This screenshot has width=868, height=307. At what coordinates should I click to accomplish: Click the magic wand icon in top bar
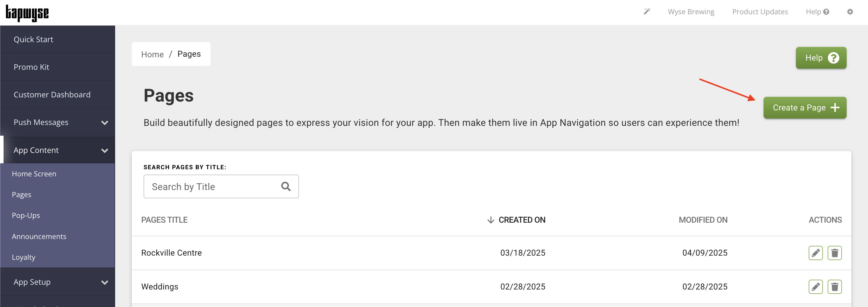coord(647,12)
